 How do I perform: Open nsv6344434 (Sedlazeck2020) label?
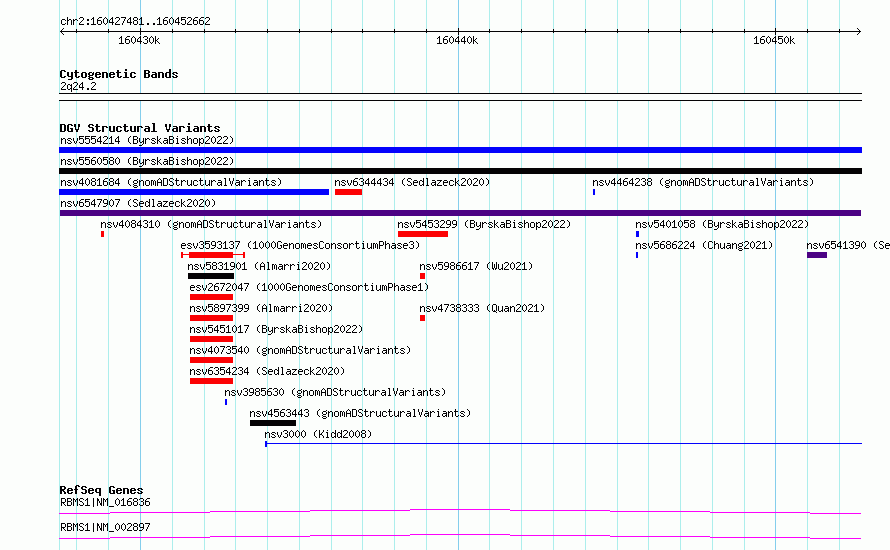[412, 182]
